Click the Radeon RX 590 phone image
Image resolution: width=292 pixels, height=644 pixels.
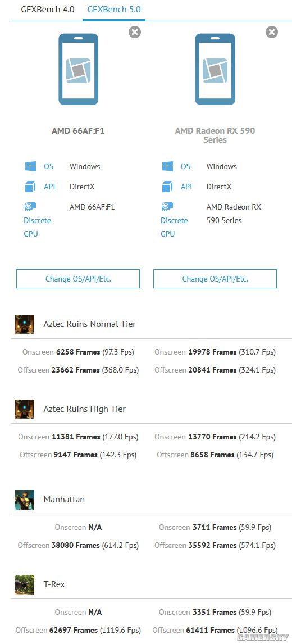[x=215, y=69]
